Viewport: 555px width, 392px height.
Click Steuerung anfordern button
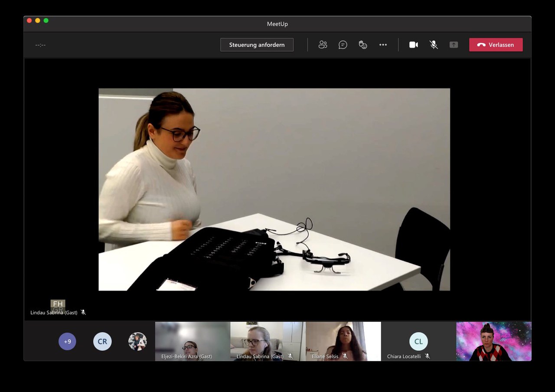[257, 45]
